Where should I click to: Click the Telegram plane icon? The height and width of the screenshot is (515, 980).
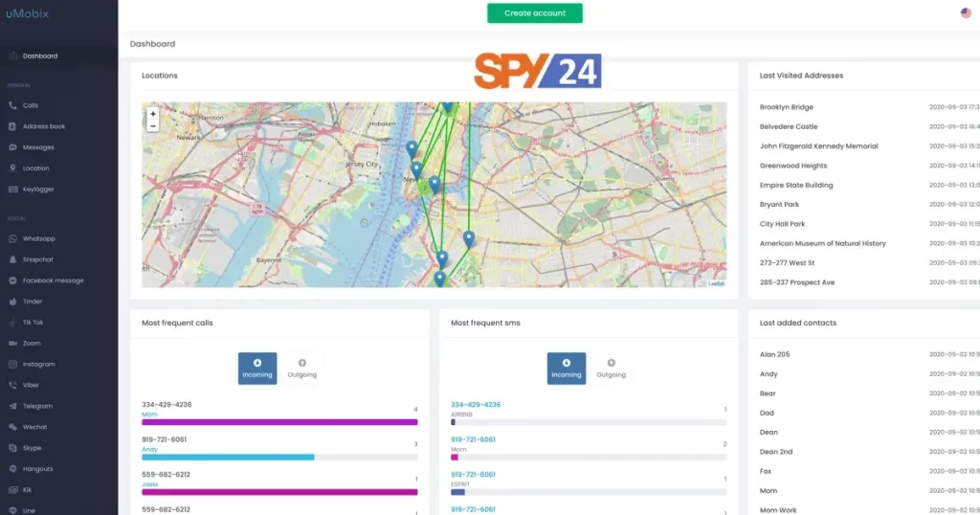12,406
